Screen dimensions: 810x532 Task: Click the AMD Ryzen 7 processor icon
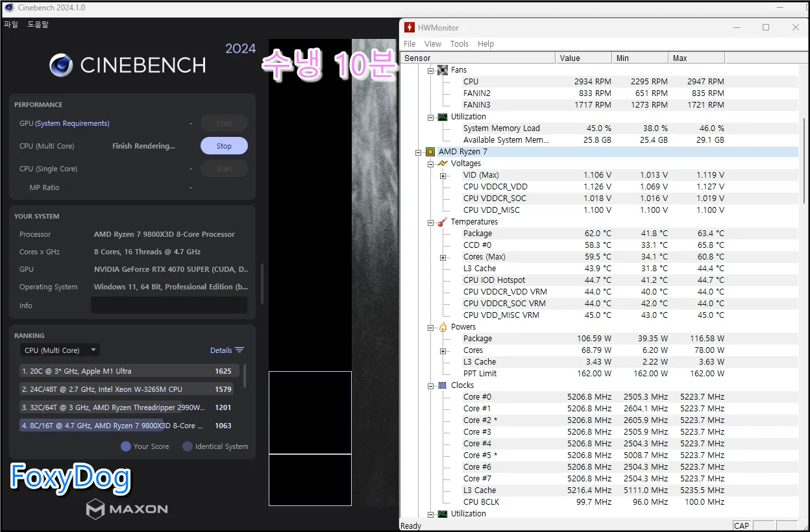430,152
